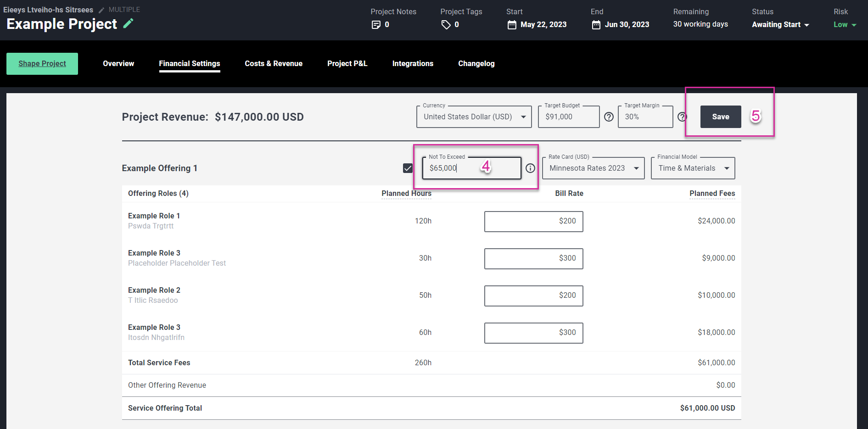Expand the Risk Low dropdown
This screenshot has width=868, height=429.
[845, 25]
